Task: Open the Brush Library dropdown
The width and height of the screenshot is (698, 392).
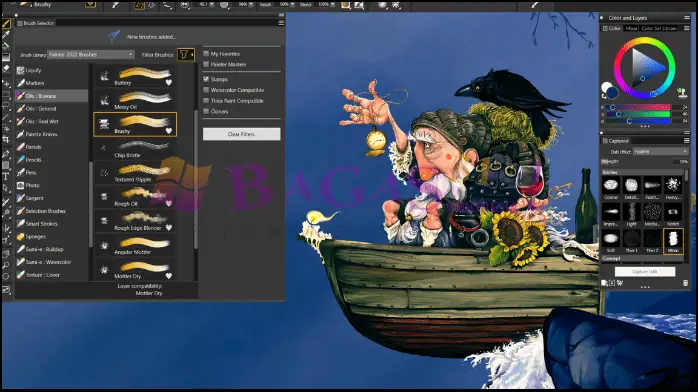Action: click(x=90, y=54)
